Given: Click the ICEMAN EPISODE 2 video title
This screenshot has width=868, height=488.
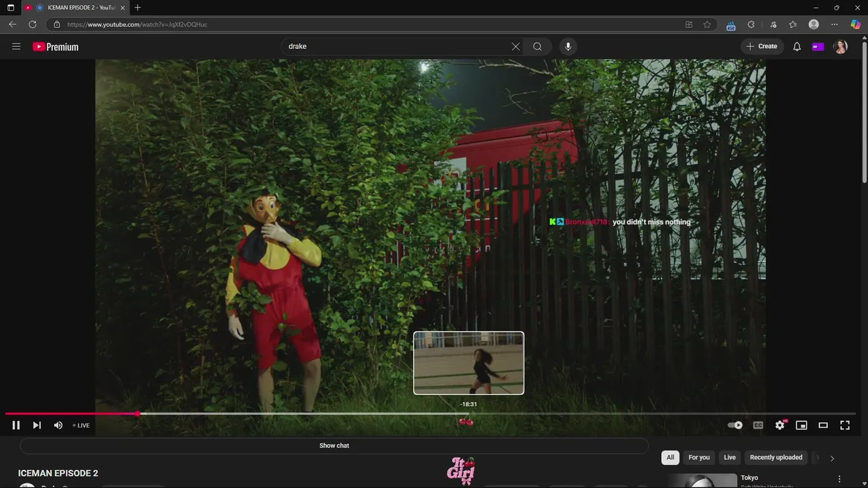Looking at the screenshot, I should click(x=58, y=473).
